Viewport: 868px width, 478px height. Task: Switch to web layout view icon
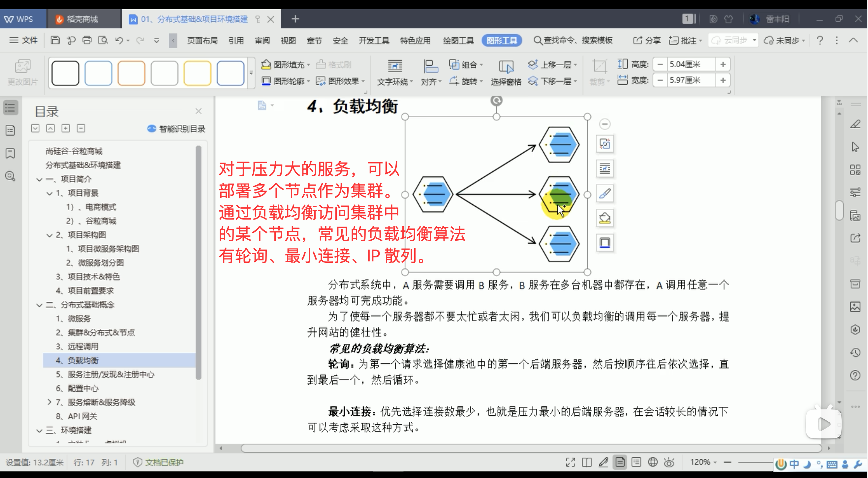tap(653, 462)
